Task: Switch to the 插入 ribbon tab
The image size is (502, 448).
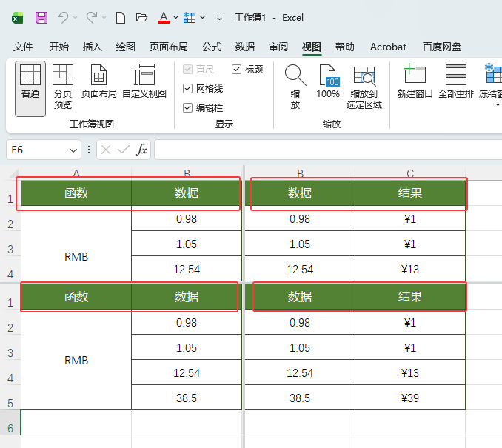Action: [93, 47]
